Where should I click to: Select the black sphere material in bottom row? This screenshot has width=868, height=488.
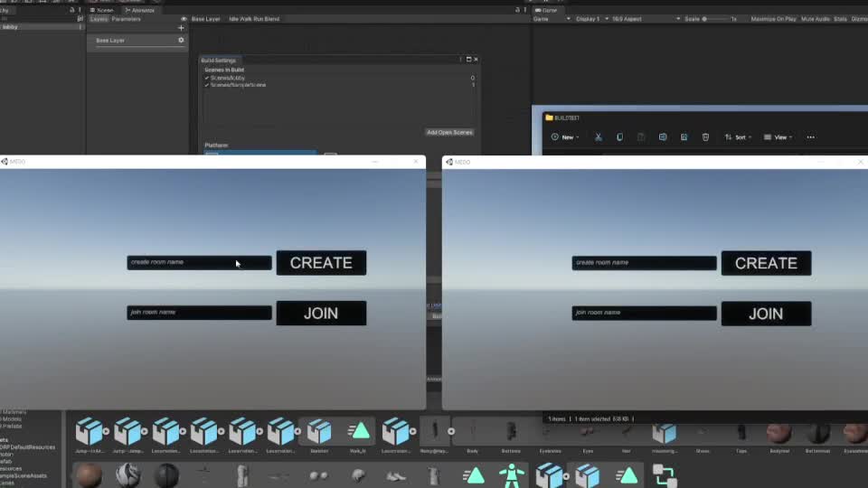coord(166,476)
